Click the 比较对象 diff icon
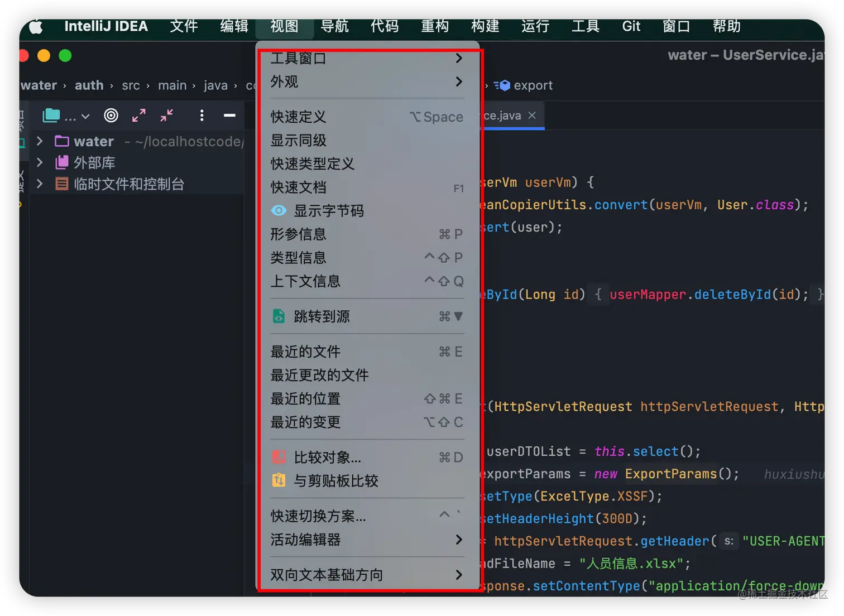 [x=279, y=458]
